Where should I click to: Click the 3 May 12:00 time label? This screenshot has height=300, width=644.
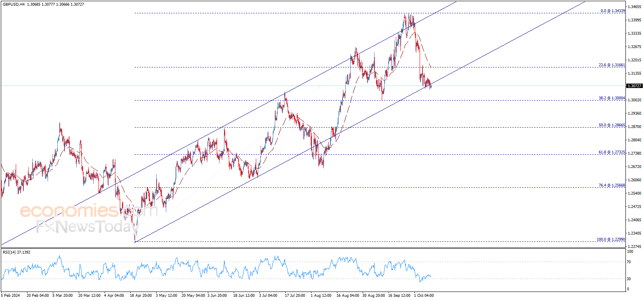[166, 296]
